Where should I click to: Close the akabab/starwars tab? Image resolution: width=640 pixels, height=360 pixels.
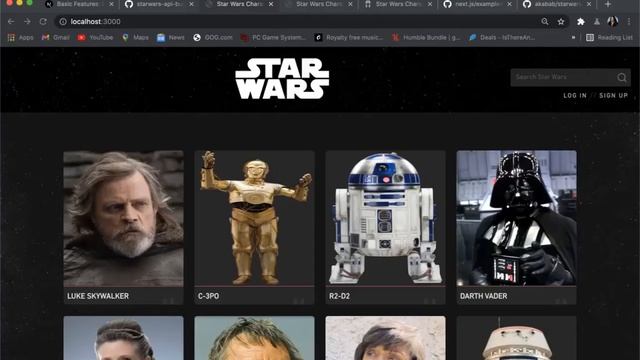tap(589, 4)
